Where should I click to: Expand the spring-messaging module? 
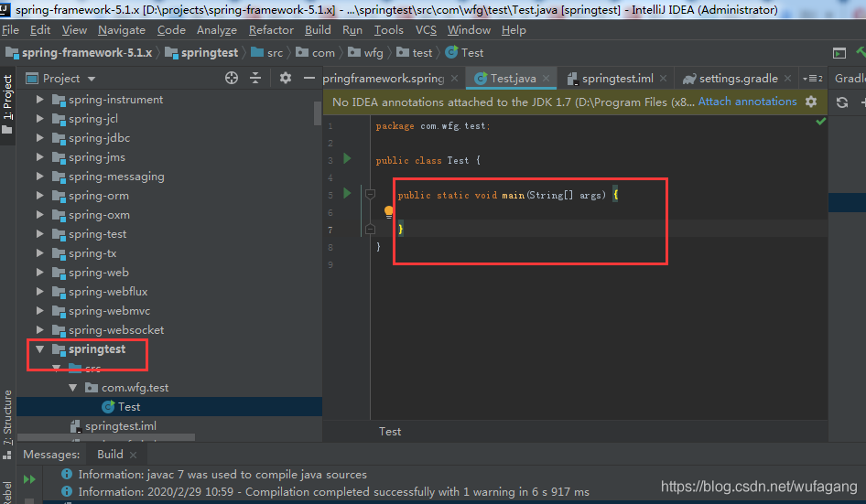coord(39,177)
